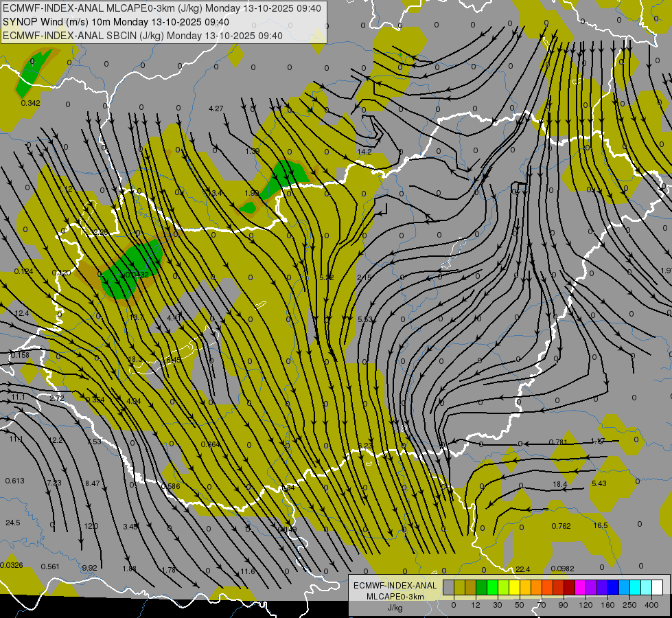Image resolution: width=672 pixels, height=618 pixels.
Task: Click the SBCIN title line
Action: coord(143,36)
